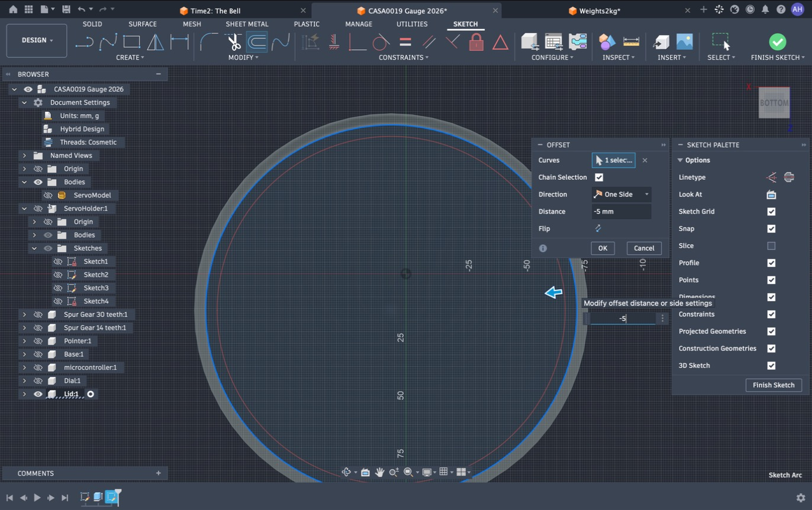Undo the last action
The height and width of the screenshot is (510, 812).
point(81,9)
